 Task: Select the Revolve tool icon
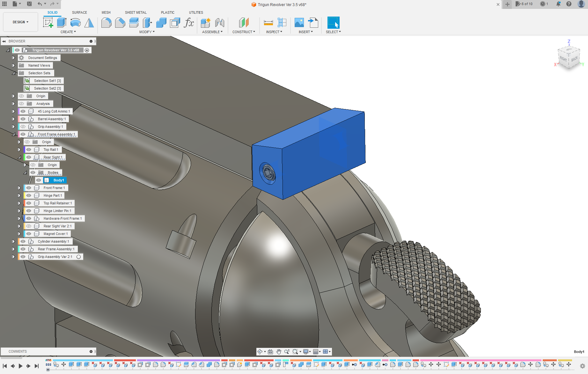pyautogui.click(x=75, y=23)
